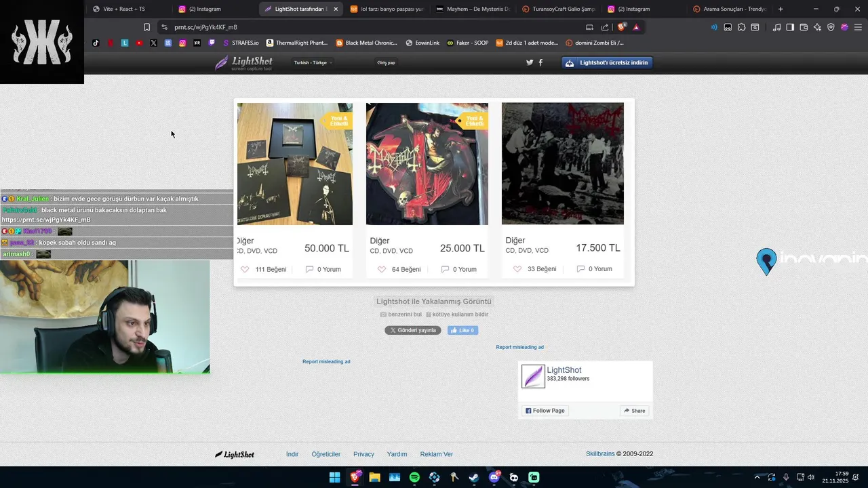Screen dimensions: 868x488
Task: Open EowinLink bookmark
Action: pos(422,43)
